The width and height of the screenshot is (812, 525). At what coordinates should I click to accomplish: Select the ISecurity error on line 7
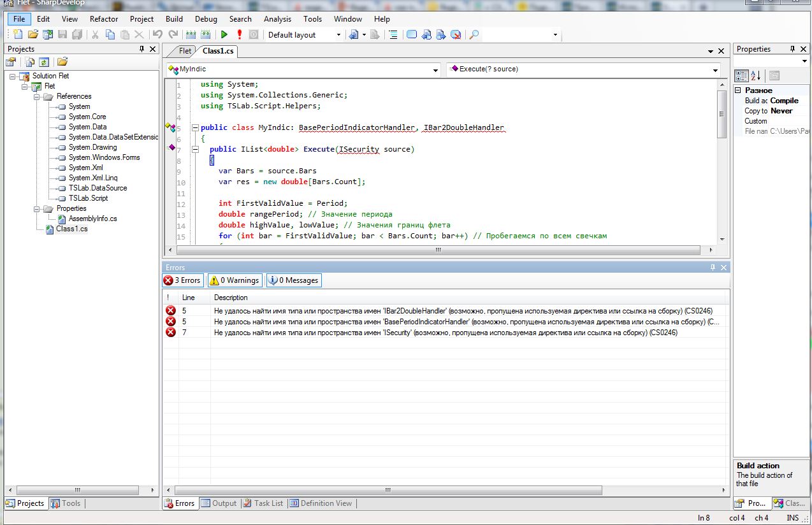tap(445, 333)
